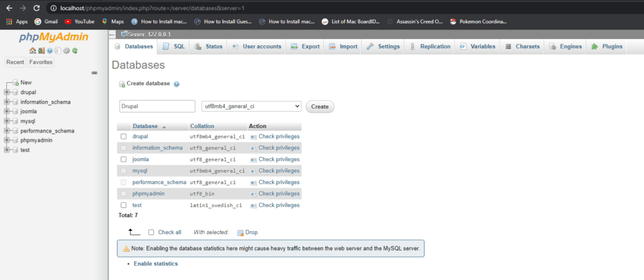Expand the information_schema tree node

pyautogui.click(x=6, y=102)
